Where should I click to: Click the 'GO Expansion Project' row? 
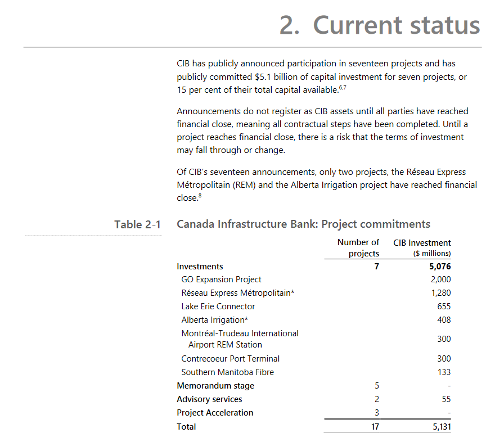(221, 279)
